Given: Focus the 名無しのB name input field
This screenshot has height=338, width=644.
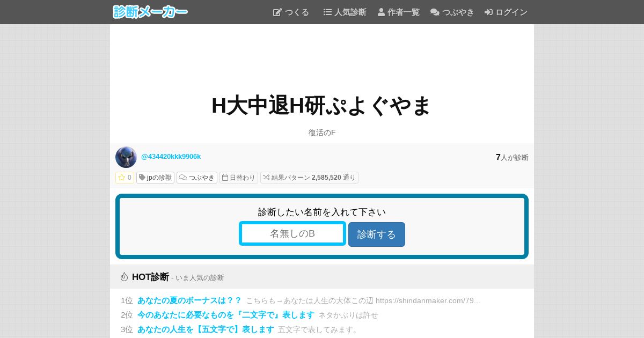Looking at the screenshot, I should click(292, 233).
